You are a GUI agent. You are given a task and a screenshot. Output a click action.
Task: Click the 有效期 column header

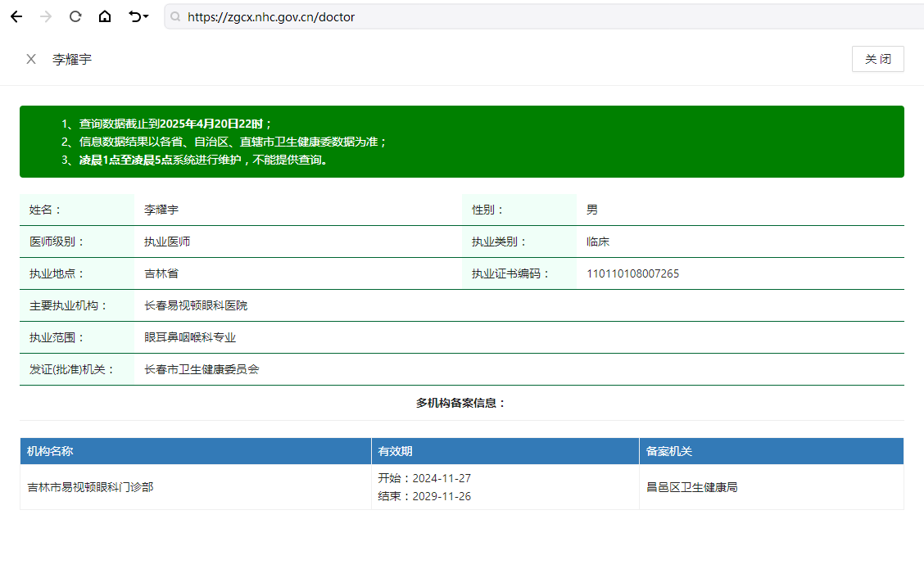pos(505,451)
